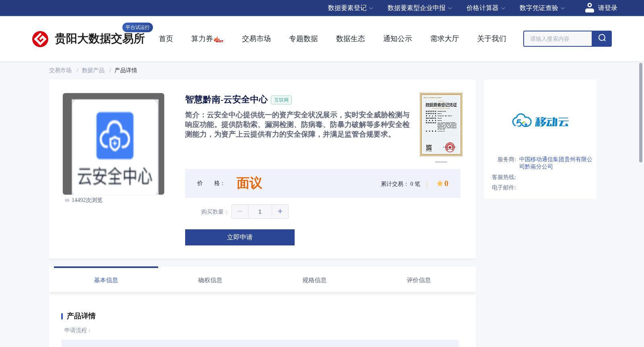Click the eye view-count icon

click(67, 200)
